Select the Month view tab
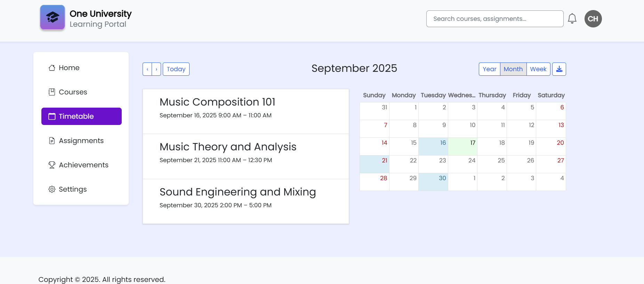Screen dimensions: 644x284 pyautogui.click(x=513, y=69)
